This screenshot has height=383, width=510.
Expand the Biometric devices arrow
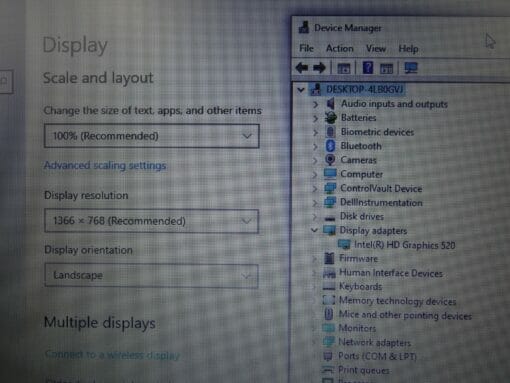pyautogui.click(x=315, y=132)
